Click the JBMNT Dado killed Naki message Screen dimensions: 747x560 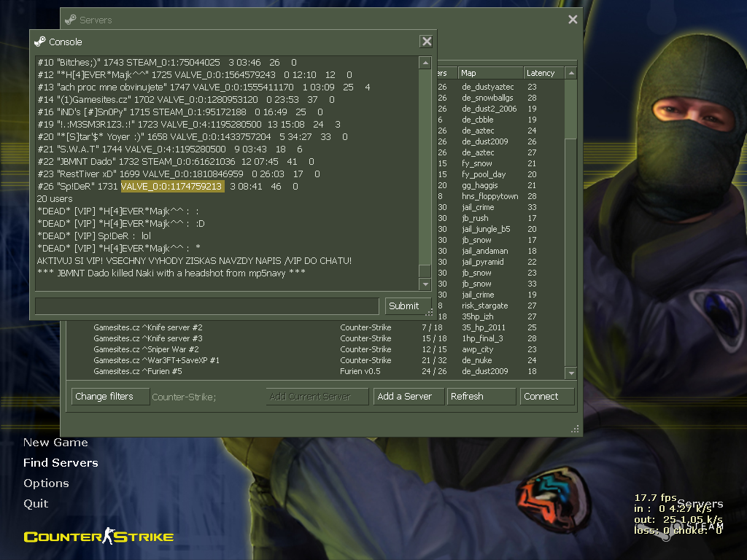click(171, 273)
